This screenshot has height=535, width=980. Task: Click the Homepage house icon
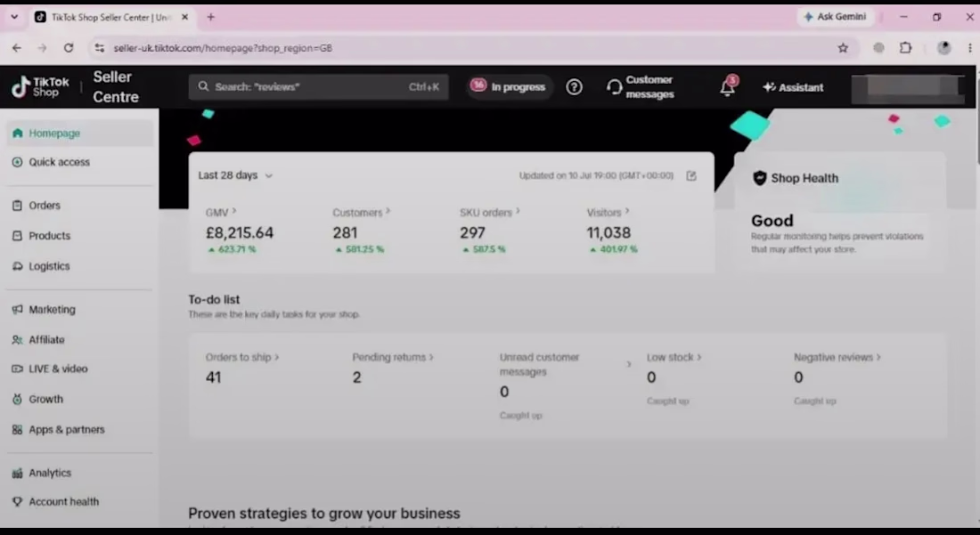pos(18,133)
